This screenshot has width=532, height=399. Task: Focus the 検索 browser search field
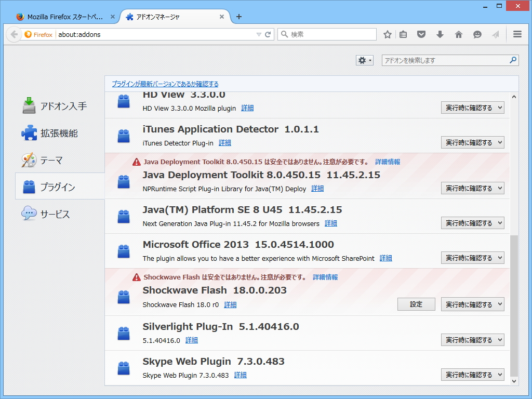point(327,34)
